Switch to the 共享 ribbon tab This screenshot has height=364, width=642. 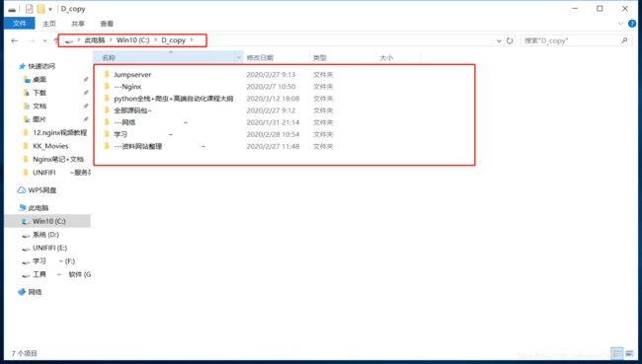(78, 24)
